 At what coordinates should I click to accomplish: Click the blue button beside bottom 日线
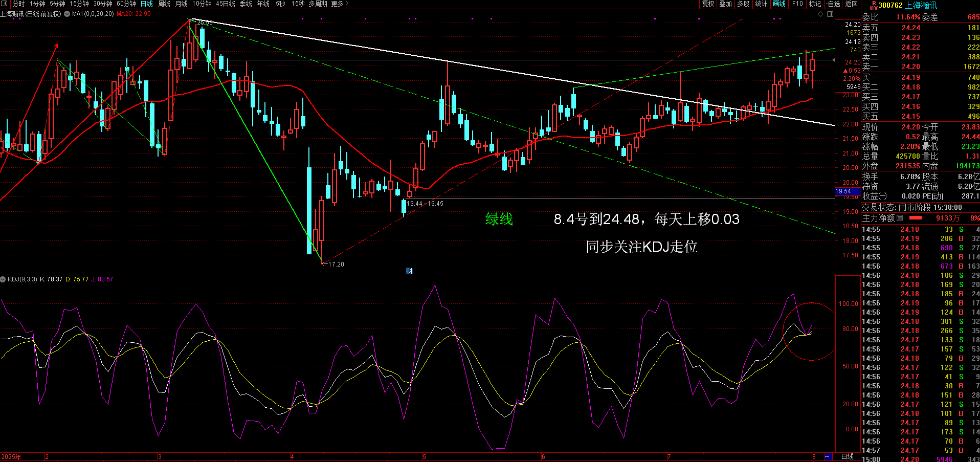click(x=829, y=456)
